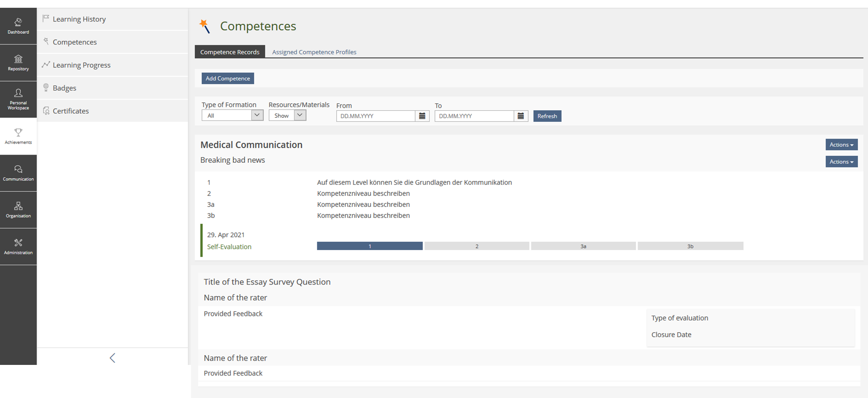
Task: Expand the Type of Formation dropdown
Action: [x=257, y=115]
